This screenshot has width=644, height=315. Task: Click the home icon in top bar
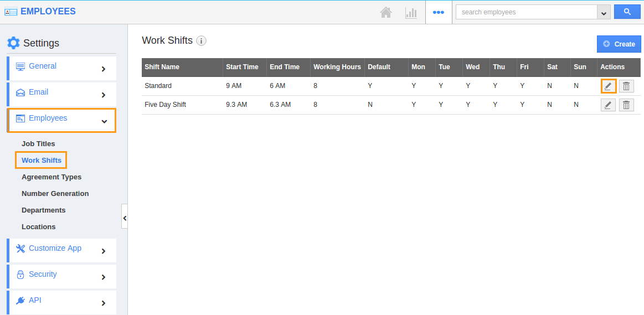[386, 12]
